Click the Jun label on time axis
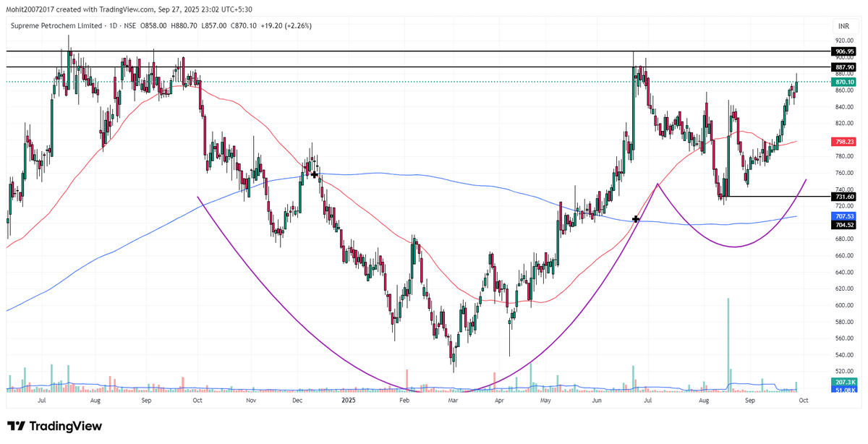Viewport: 868px width, 444px height. pos(596,399)
